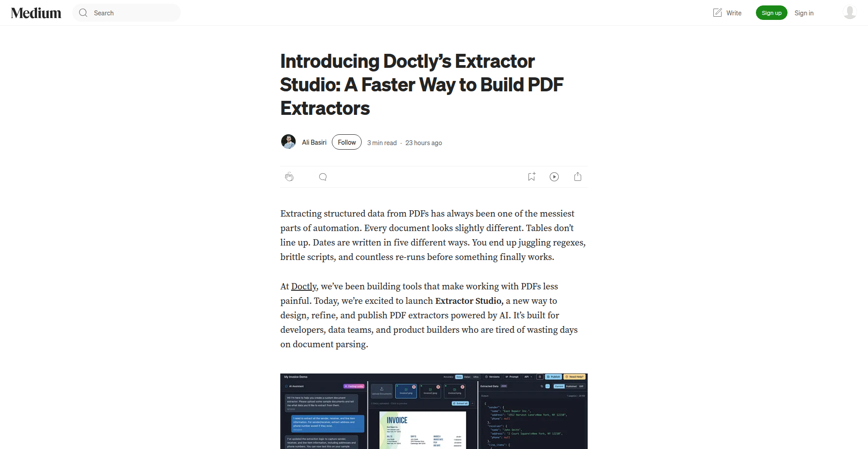Focus the Search input field
This screenshot has width=868, height=449.
127,13
